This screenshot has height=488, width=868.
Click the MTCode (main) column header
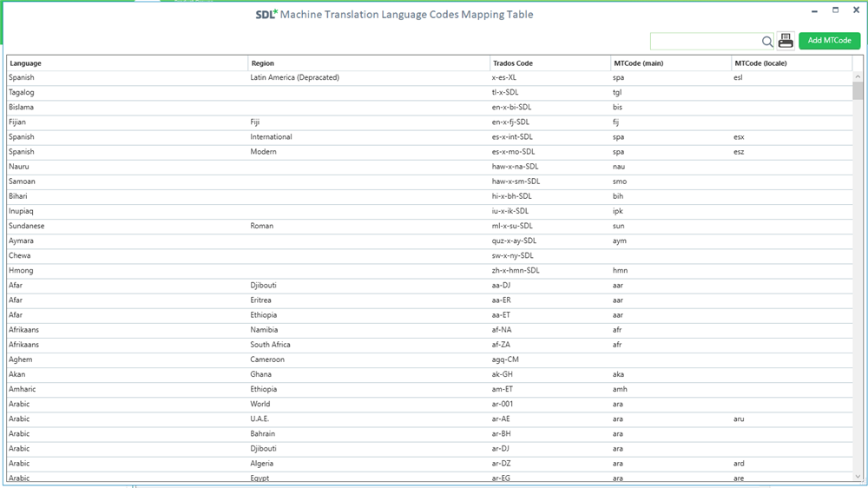(671, 63)
